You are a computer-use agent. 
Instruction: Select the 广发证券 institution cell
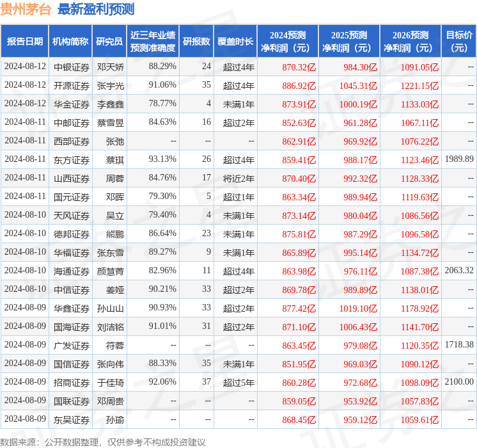coord(72,346)
